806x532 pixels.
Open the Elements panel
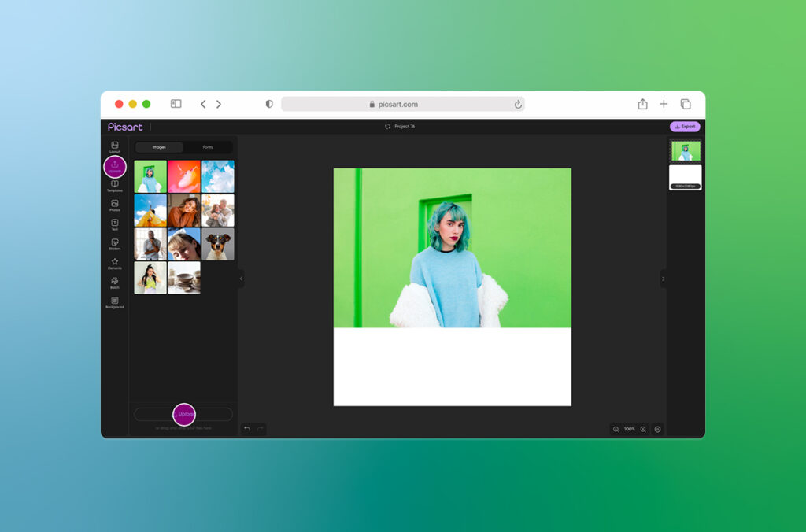click(x=115, y=264)
